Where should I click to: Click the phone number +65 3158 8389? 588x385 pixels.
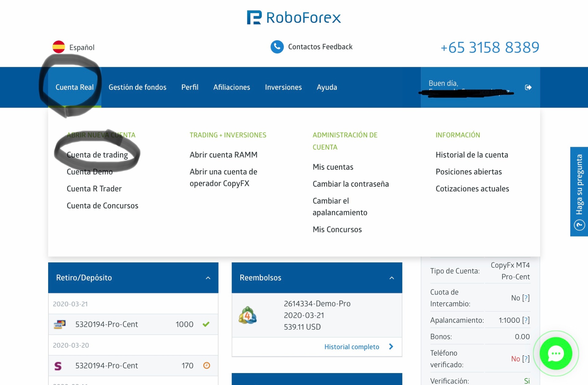pos(490,47)
